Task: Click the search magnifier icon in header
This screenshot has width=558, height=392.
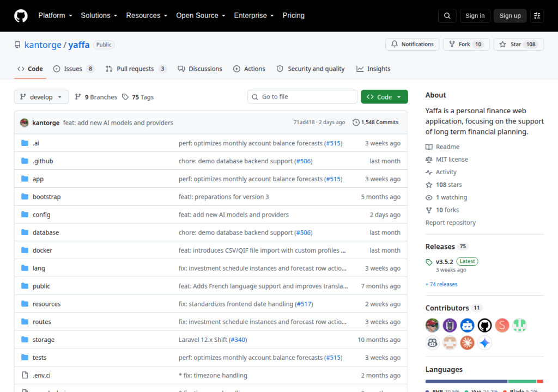Action: click(x=447, y=16)
